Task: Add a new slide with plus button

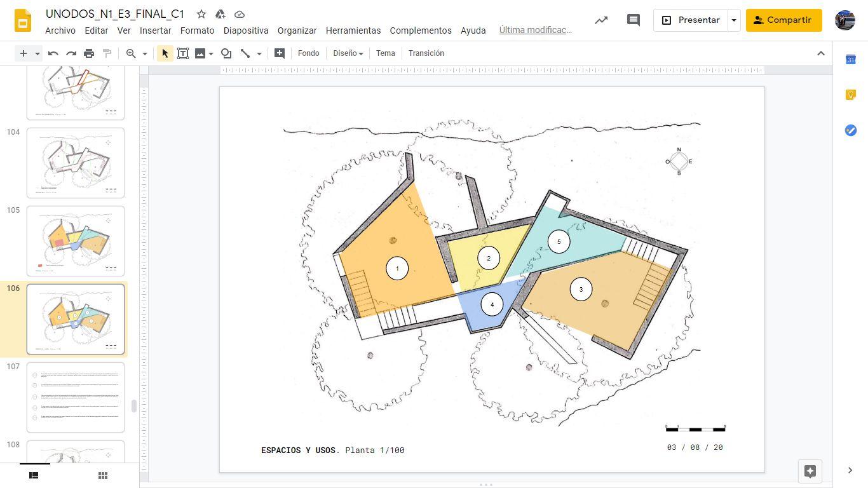Action: 24,53
